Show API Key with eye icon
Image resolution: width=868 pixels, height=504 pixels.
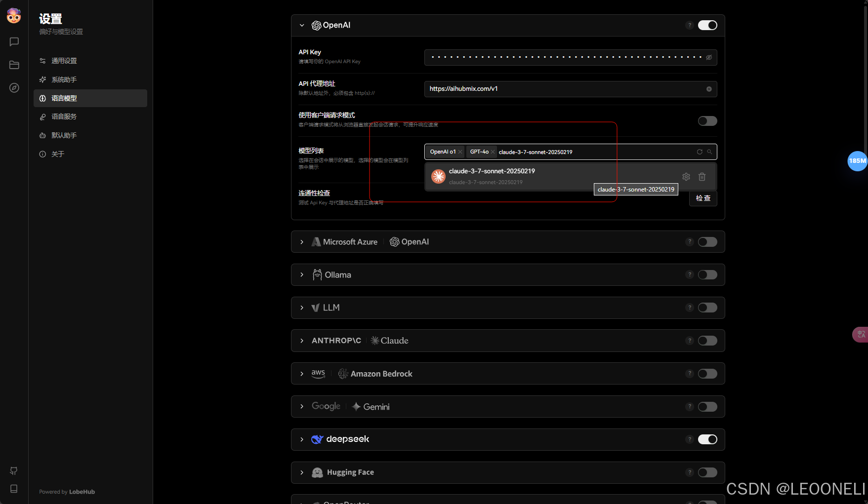pyautogui.click(x=709, y=57)
